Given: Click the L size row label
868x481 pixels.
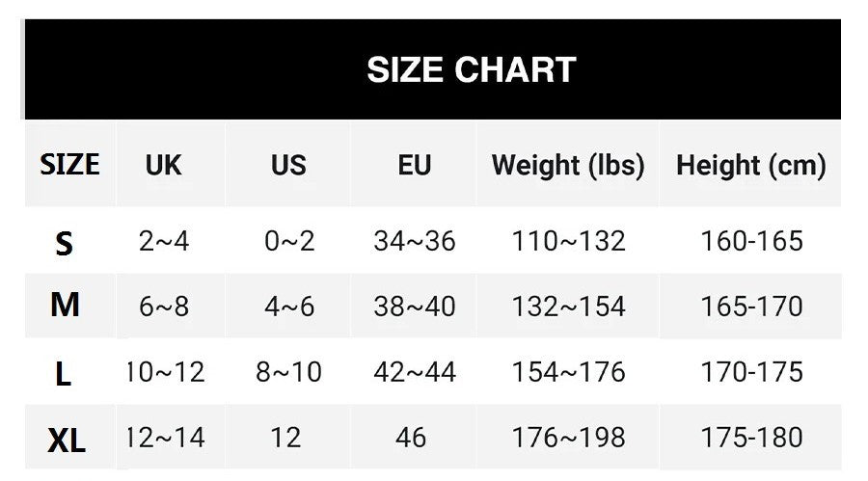Looking at the screenshot, I should pos(64,374).
